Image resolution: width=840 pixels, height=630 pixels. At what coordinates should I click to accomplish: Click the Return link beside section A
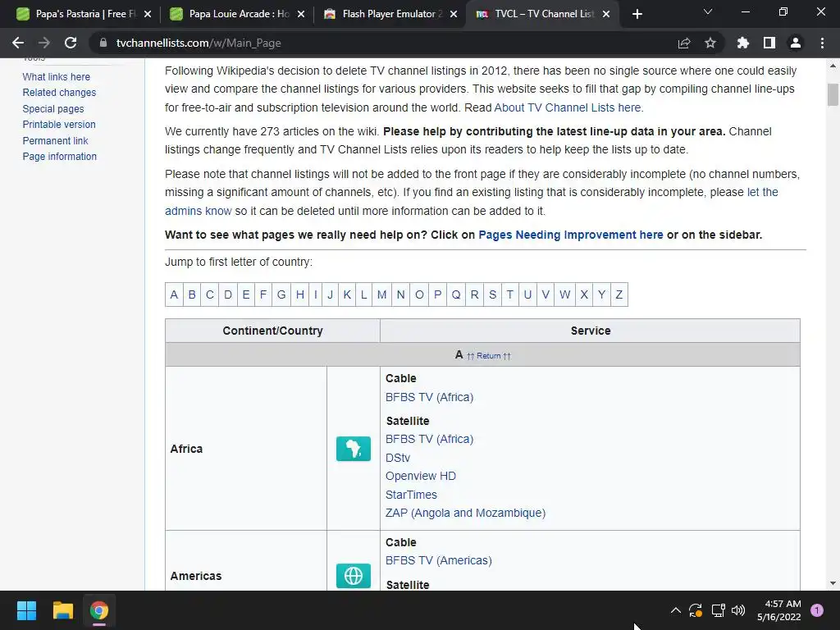489,356
